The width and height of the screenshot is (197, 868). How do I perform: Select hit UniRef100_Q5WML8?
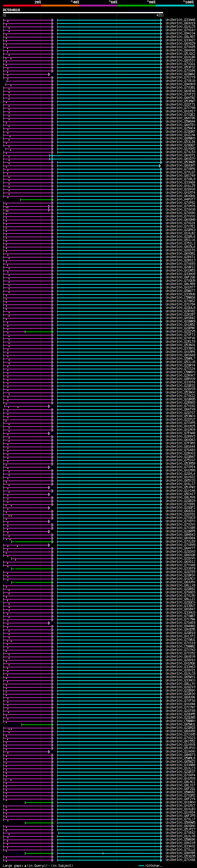point(180,758)
